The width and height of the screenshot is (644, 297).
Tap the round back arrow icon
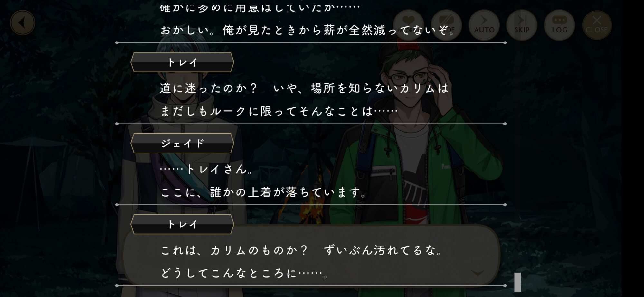[23, 23]
